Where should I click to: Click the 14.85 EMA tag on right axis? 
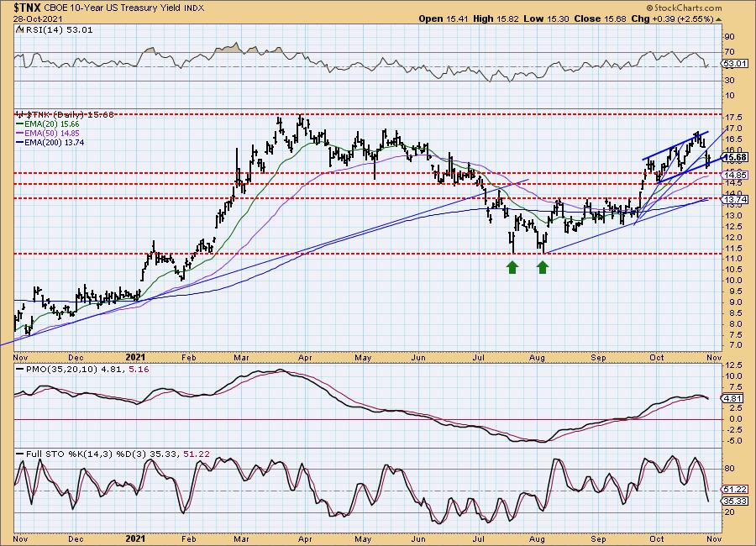(x=736, y=175)
